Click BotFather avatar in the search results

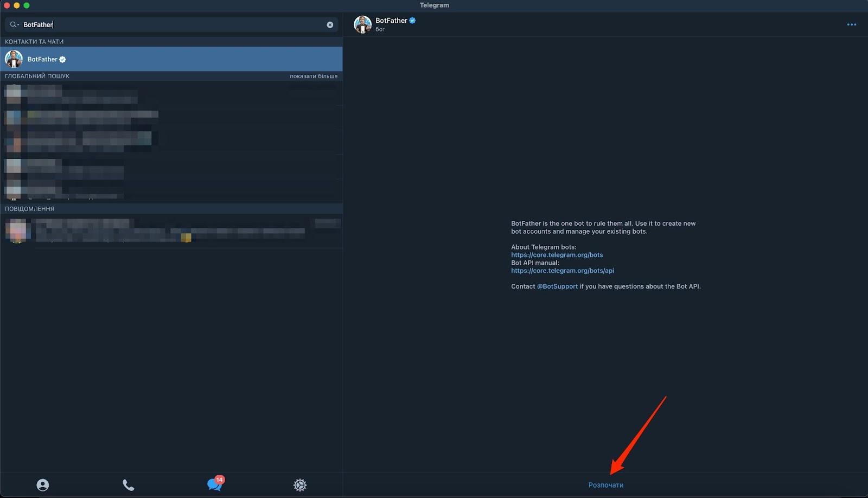pyautogui.click(x=14, y=59)
